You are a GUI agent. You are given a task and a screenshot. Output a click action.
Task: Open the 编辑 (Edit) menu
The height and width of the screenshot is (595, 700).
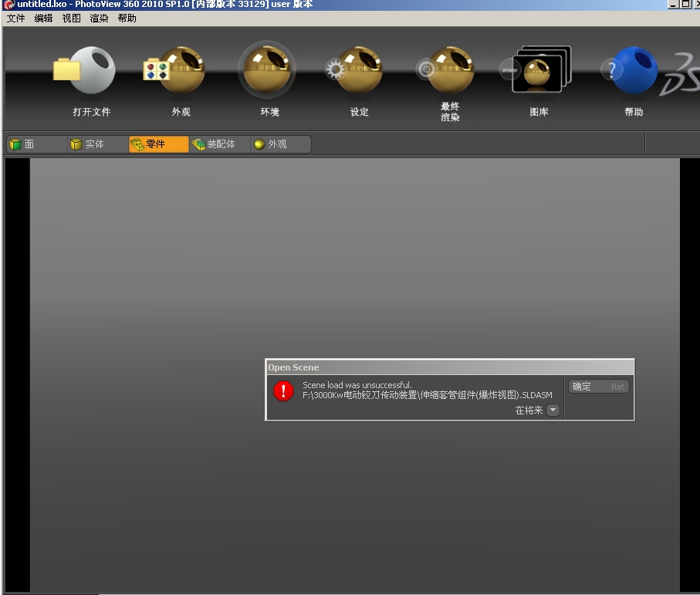coord(43,19)
